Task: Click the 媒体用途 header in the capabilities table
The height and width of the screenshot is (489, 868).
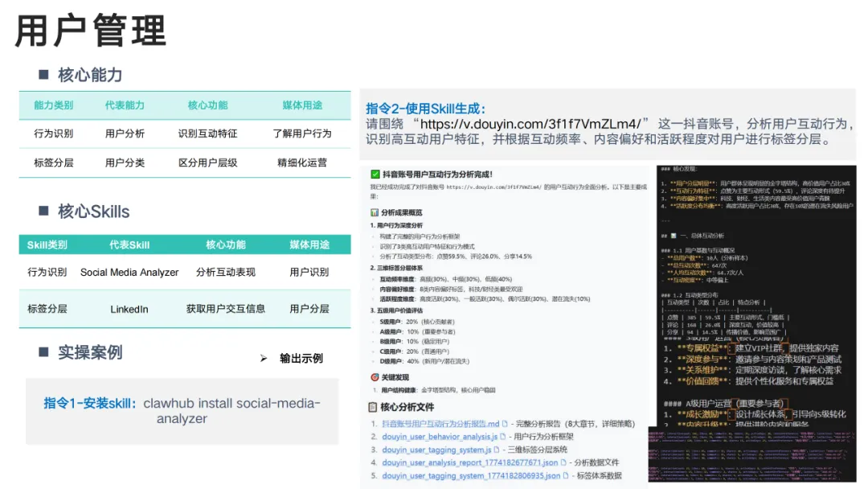Action: tap(302, 105)
